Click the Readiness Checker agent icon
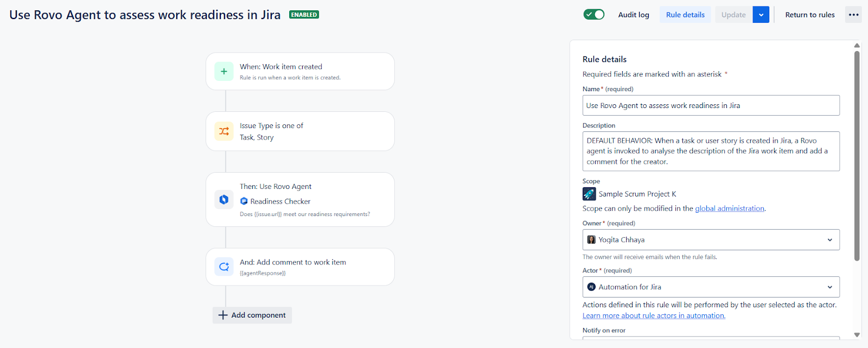The height and width of the screenshot is (348, 868). (244, 201)
